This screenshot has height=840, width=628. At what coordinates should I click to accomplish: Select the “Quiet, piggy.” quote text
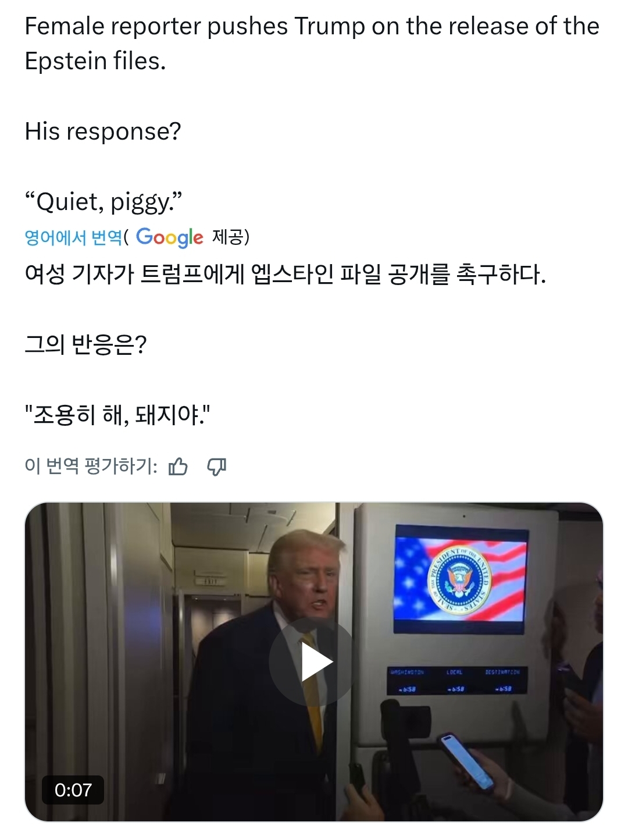104,202
